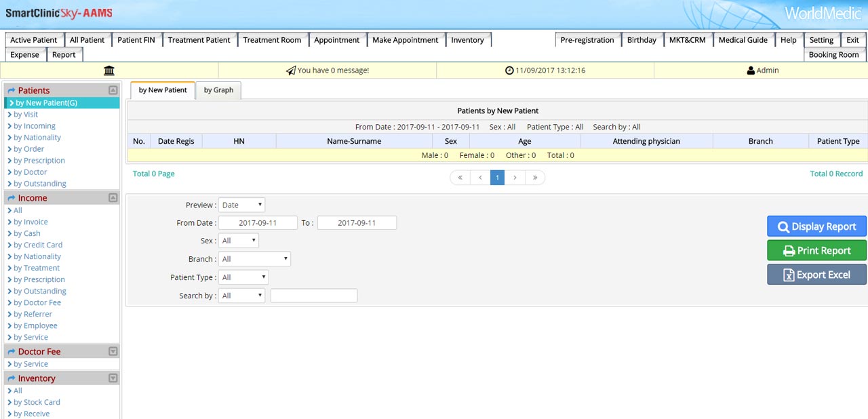
Task: Select by Nationality under Patients
Action: click(x=37, y=138)
